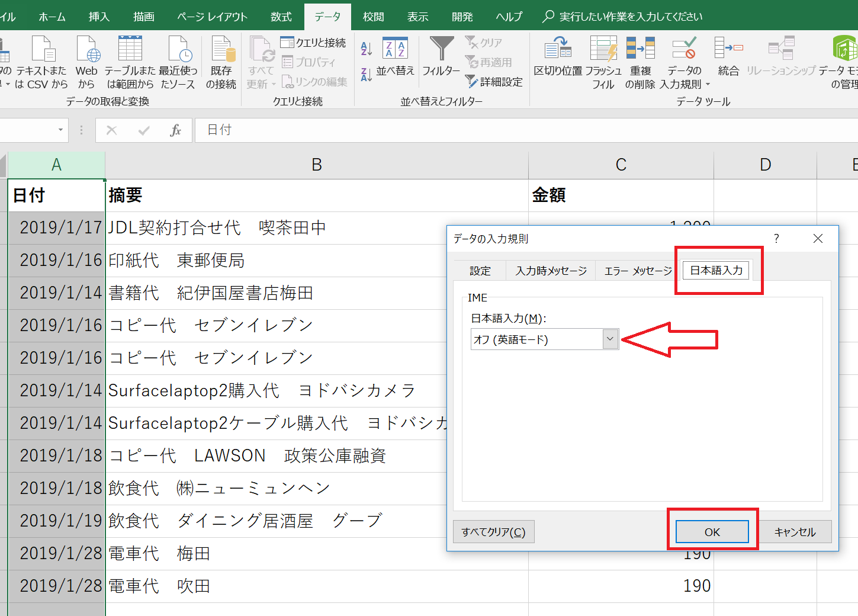Image resolution: width=858 pixels, height=616 pixels.
Task: Click the 統合 consolidate icon
Action: [728, 49]
